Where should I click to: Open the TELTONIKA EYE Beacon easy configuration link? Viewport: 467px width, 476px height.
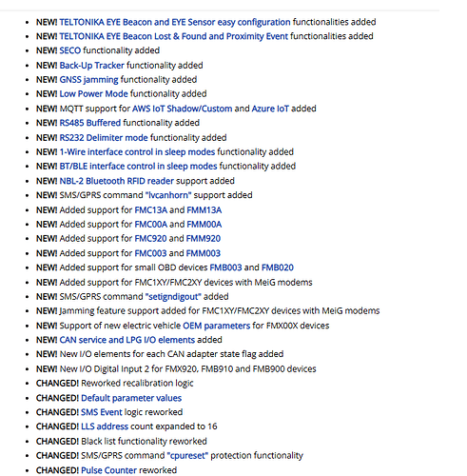(x=175, y=22)
